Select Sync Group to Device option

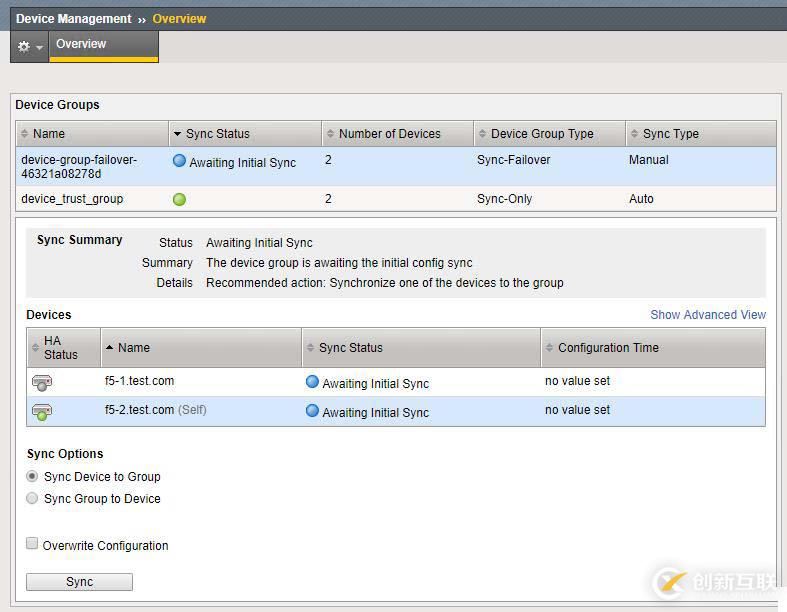[x=33, y=499]
